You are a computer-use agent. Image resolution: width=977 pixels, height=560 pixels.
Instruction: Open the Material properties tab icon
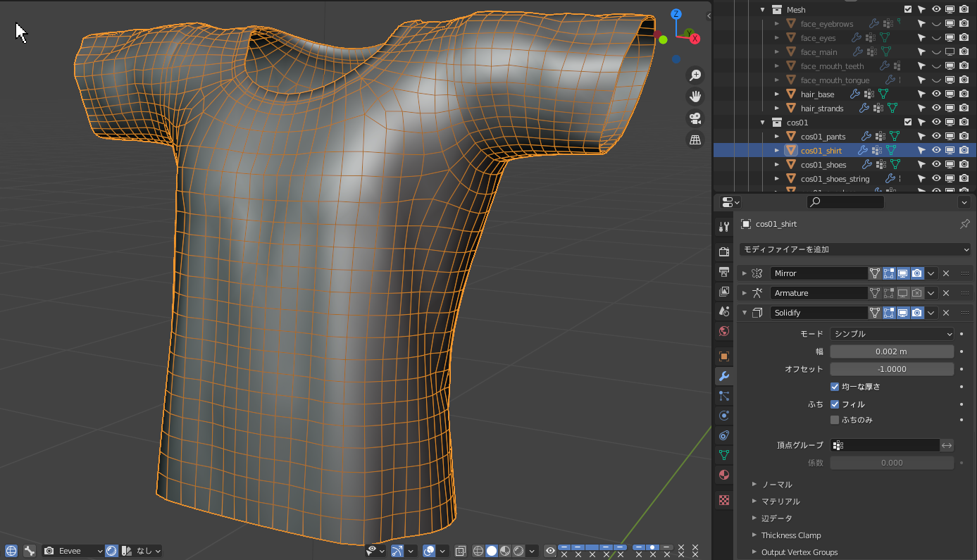[x=723, y=475]
